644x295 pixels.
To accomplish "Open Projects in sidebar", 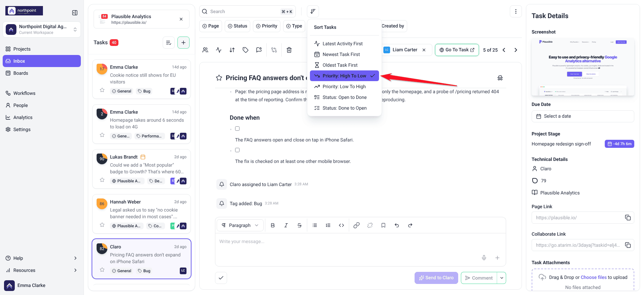I will (x=42, y=49).
